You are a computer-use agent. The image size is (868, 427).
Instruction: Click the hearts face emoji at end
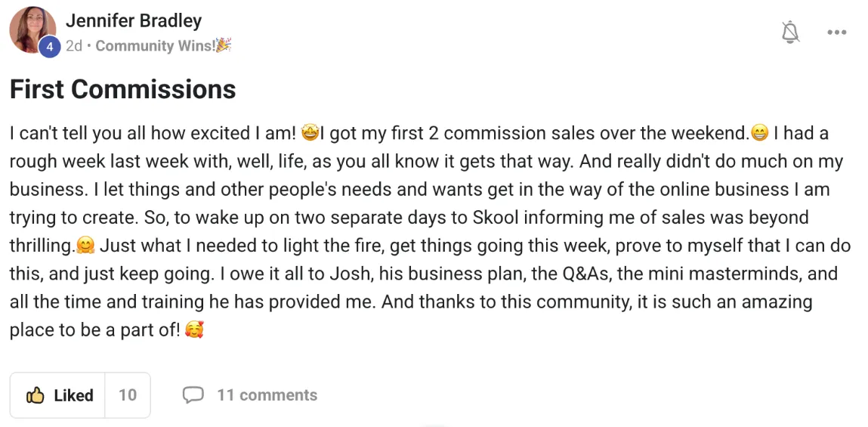coord(194,330)
